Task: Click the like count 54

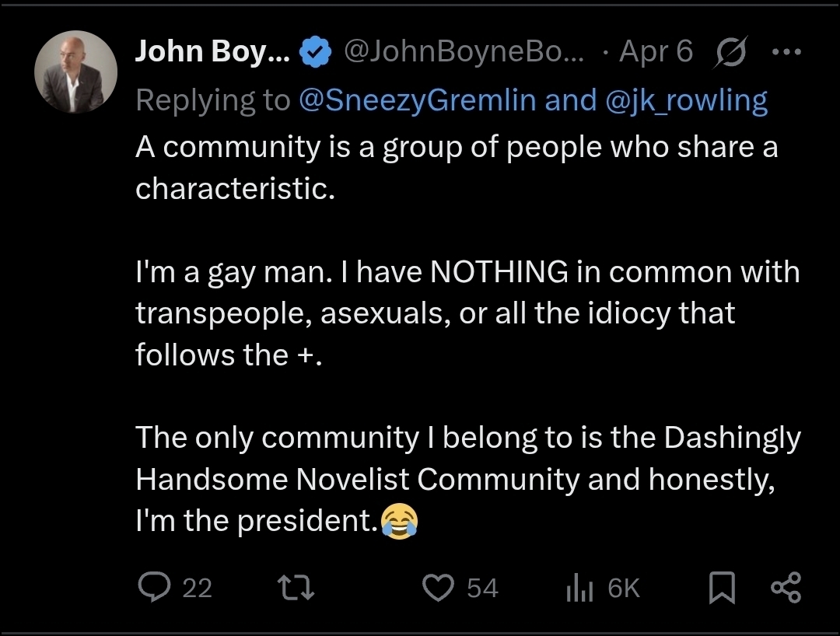Action: (482, 588)
